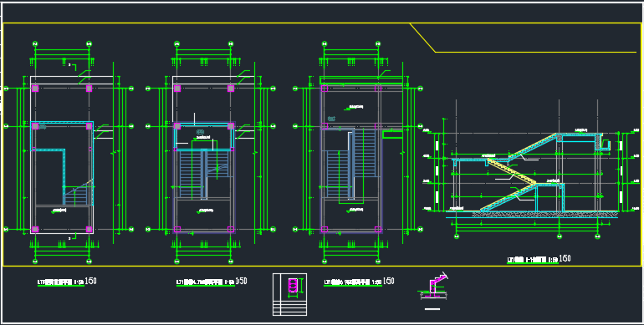This screenshot has width=644, height=325.
Task: Click the top-left axis bubble above the leftmost plan
Action: pyautogui.click(x=35, y=43)
